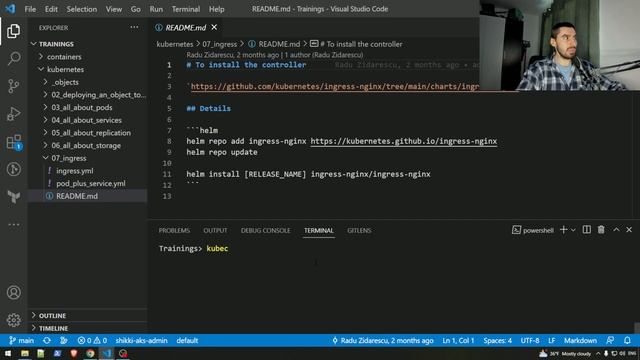The image size is (640, 360).
Task: Create a new terminal with plus icon
Action: pyautogui.click(x=564, y=230)
